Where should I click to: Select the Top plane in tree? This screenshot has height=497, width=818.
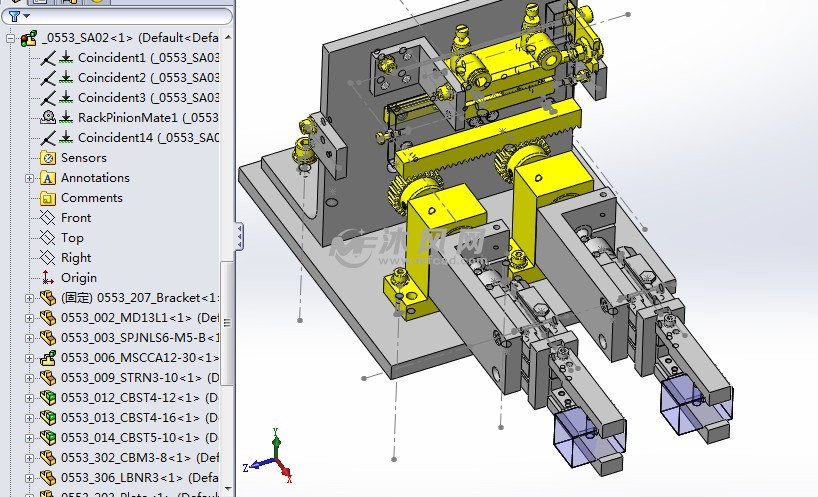(x=72, y=238)
